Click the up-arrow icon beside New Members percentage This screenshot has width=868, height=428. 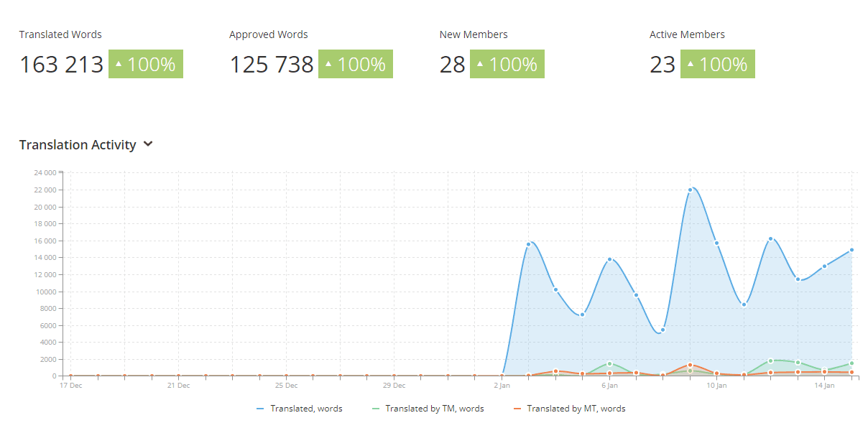pos(480,64)
